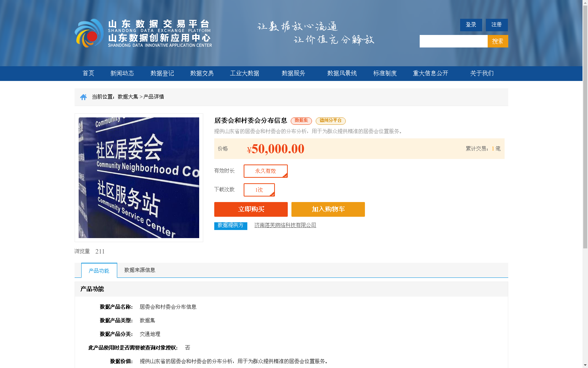
Task: Go to 数据登记 in navigation bar
Action: click(162, 73)
